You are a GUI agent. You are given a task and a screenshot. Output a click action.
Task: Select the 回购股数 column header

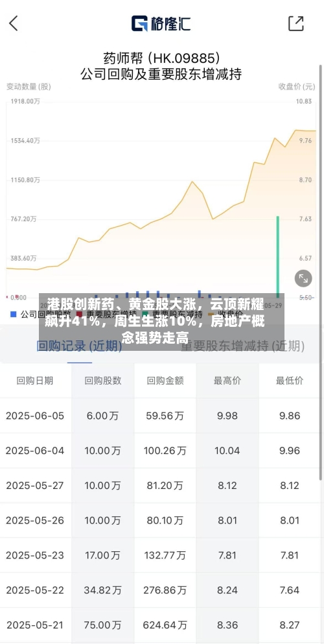103,381
